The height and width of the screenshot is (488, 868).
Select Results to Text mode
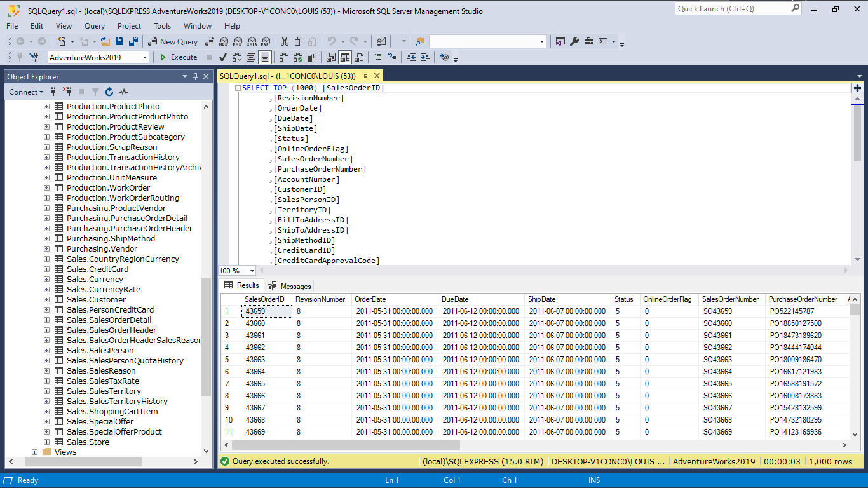click(x=330, y=57)
